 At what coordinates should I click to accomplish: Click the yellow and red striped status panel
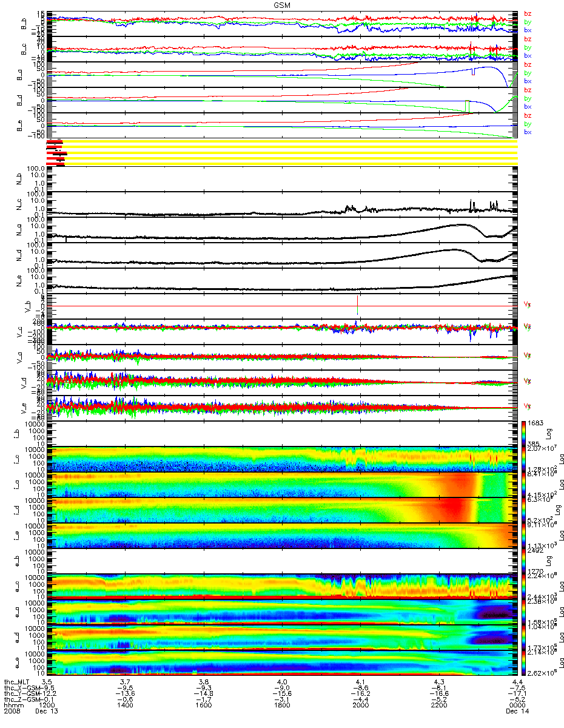pyautogui.click(x=282, y=152)
